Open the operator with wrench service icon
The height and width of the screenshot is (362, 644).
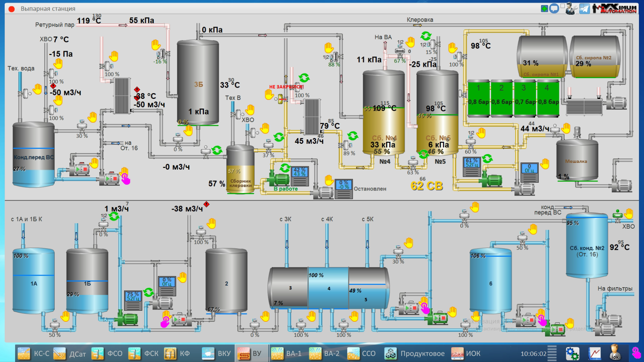click(571, 8)
